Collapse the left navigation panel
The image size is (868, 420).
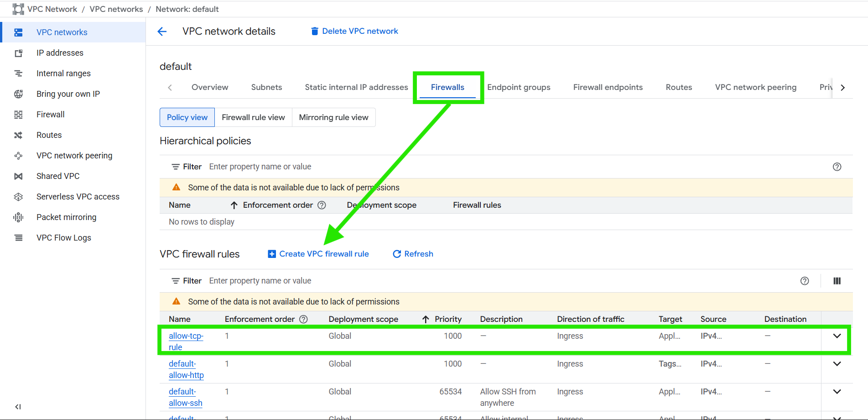(18, 406)
